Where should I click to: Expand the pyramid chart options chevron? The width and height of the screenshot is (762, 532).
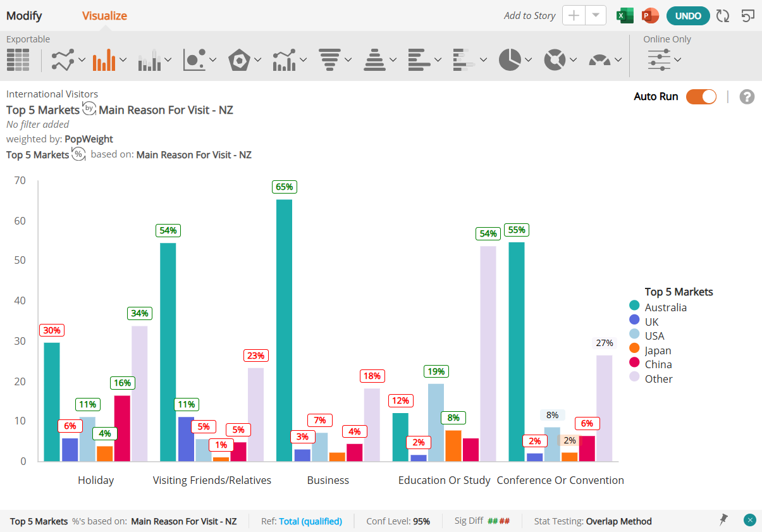point(393,60)
